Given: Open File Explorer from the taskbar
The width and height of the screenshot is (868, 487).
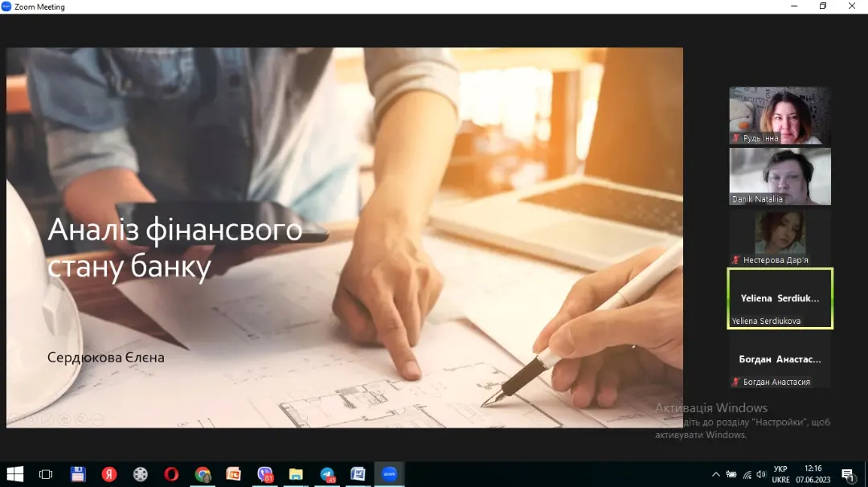Looking at the screenshot, I should pos(296,474).
